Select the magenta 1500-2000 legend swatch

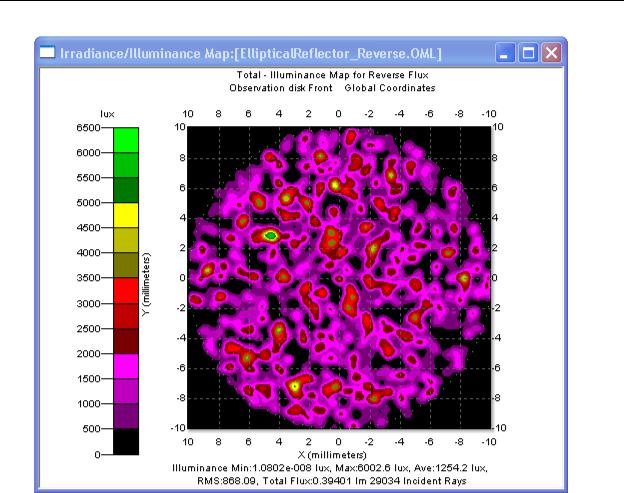pyautogui.click(x=126, y=366)
